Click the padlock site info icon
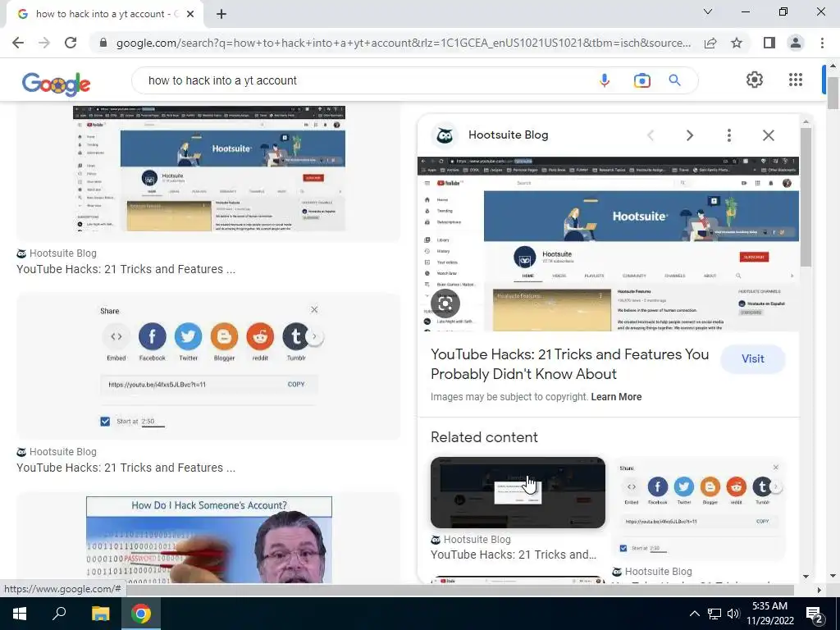The height and width of the screenshot is (630, 840). [103, 43]
